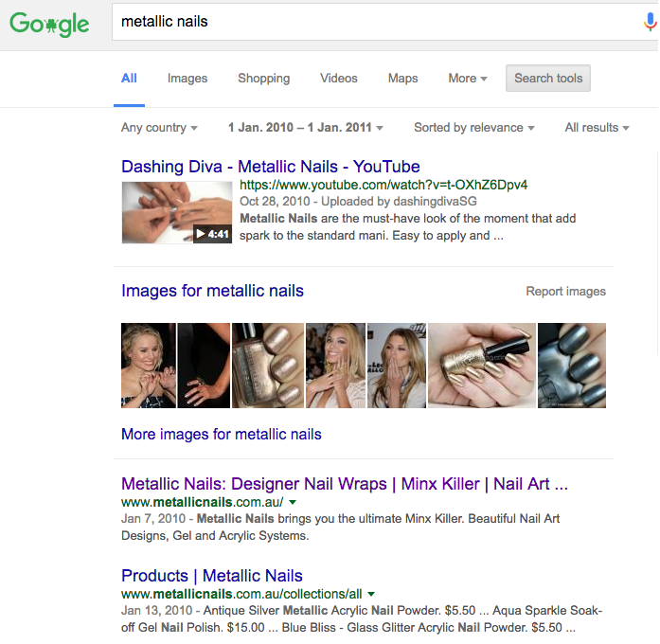This screenshot has height=644, width=660.
Task: Open thumbnail of smiling blonde woman in black
Action: click(x=149, y=366)
